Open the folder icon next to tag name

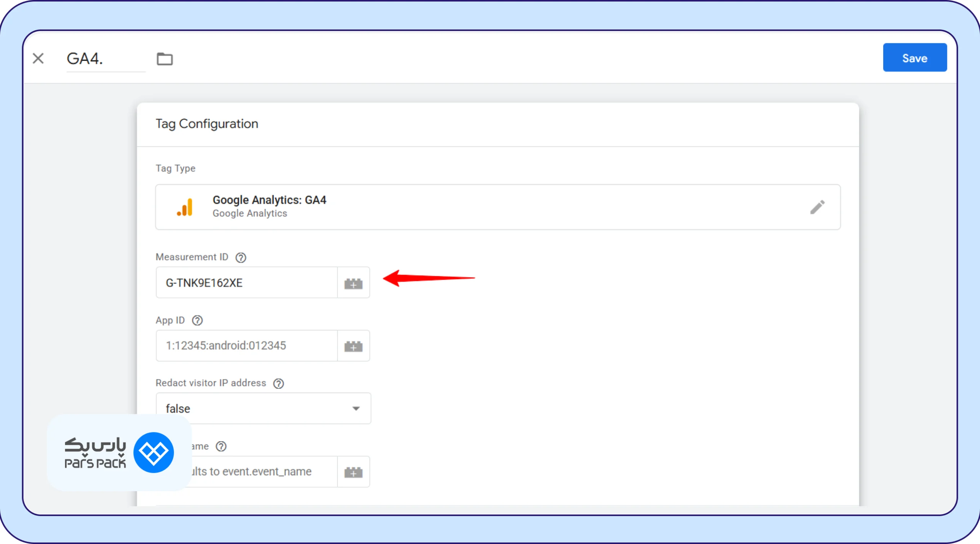165,59
